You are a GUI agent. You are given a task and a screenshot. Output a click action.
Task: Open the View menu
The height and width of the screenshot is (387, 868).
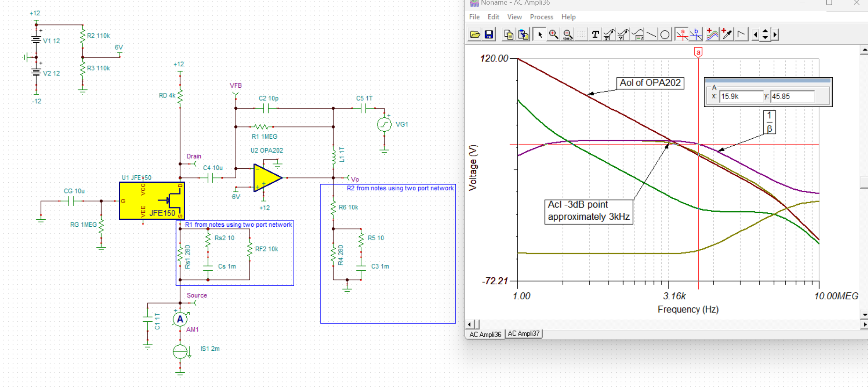pos(514,17)
